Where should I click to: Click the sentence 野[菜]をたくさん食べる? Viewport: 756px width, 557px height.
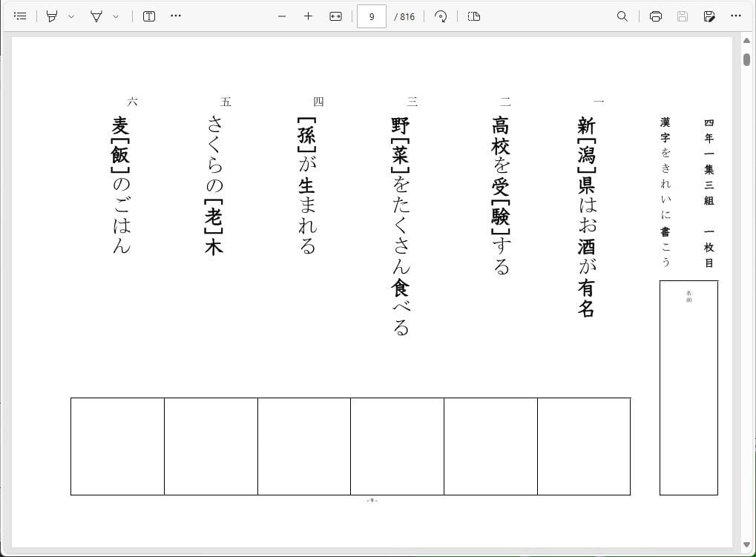[400, 226]
